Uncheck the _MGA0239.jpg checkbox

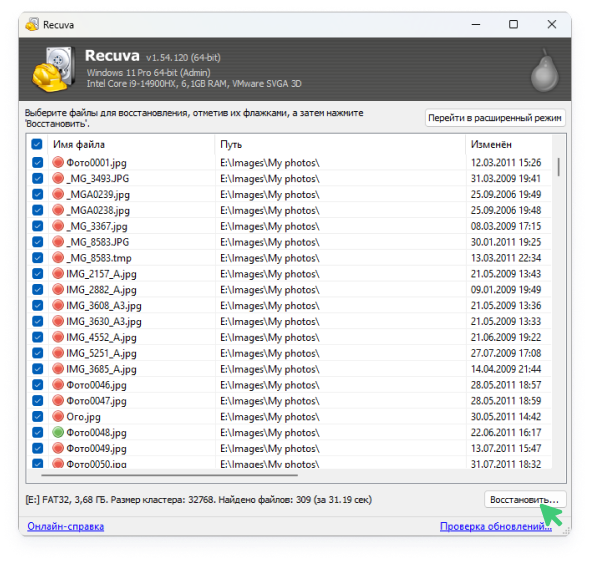[x=38, y=194]
